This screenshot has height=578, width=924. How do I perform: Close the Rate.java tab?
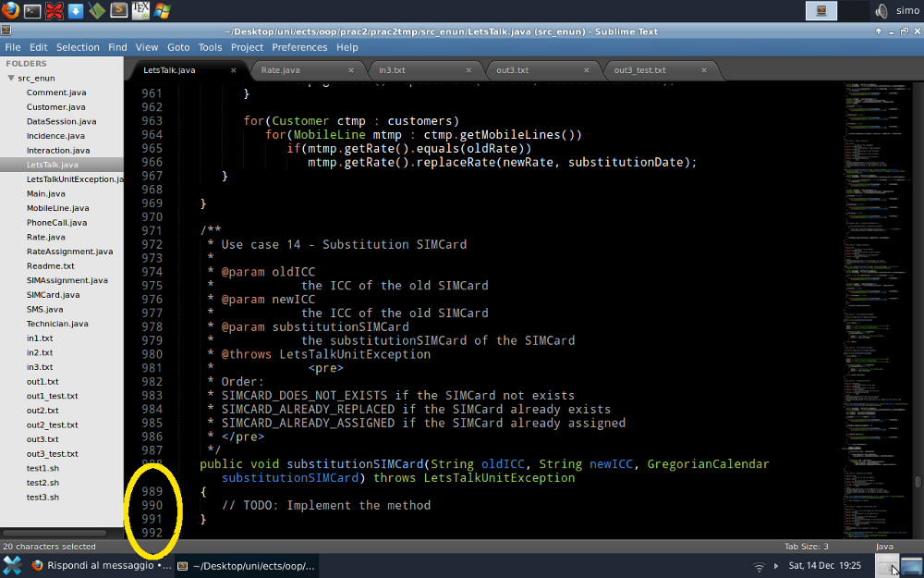tap(351, 70)
